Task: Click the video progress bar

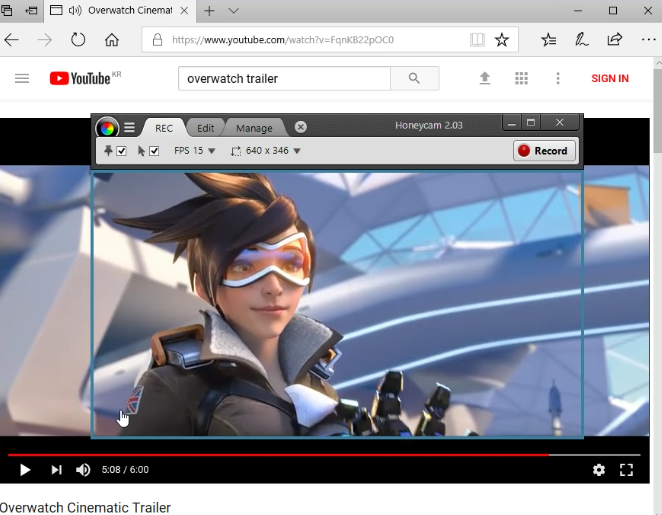Action: (324, 455)
